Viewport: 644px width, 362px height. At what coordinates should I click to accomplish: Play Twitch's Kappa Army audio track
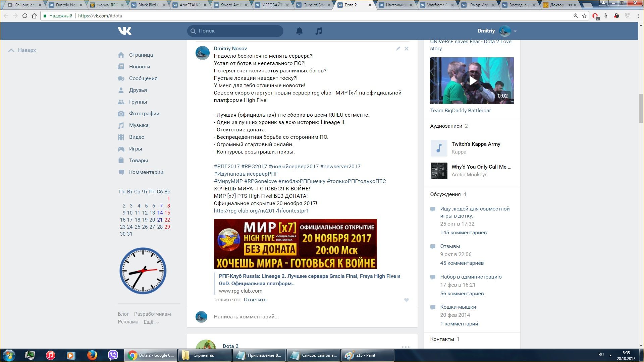439,148
